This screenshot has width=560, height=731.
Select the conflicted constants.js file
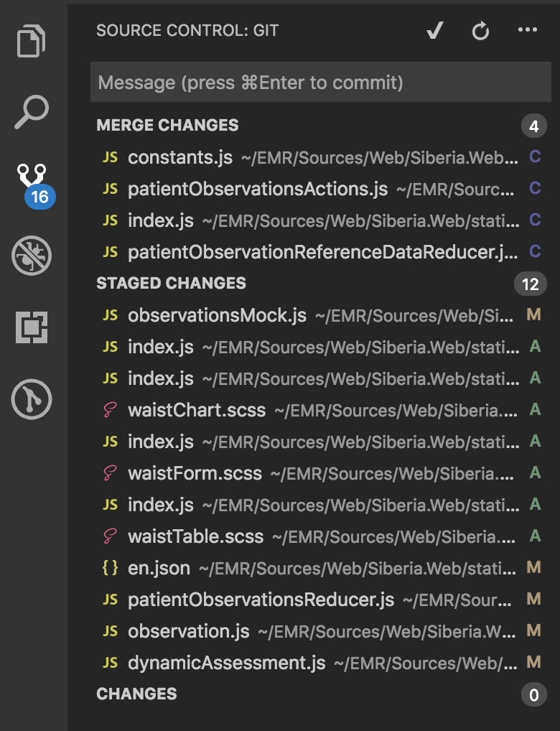179,157
